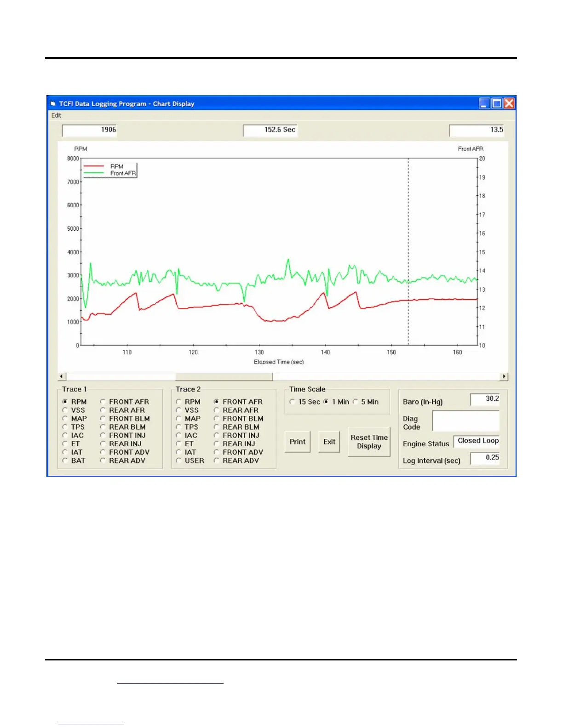The width and height of the screenshot is (563, 728).
Task: Click the chart scrollbar right arrow
Action: point(504,376)
